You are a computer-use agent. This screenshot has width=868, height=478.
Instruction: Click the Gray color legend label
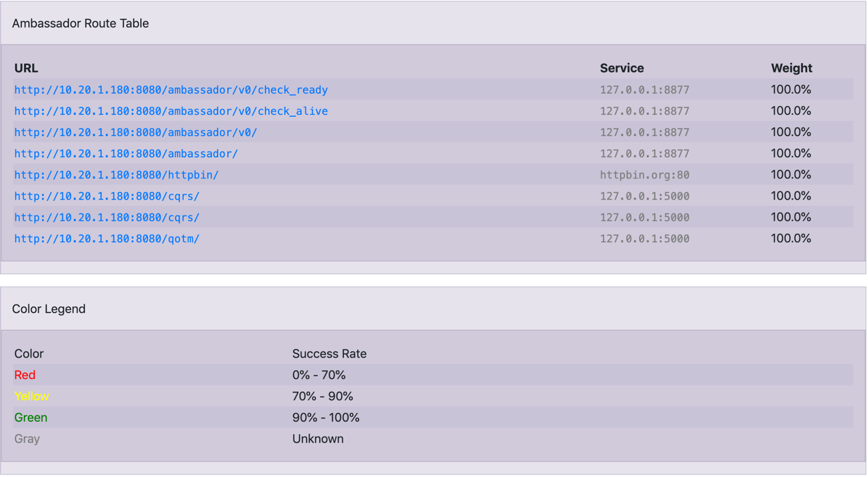point(27,438)
